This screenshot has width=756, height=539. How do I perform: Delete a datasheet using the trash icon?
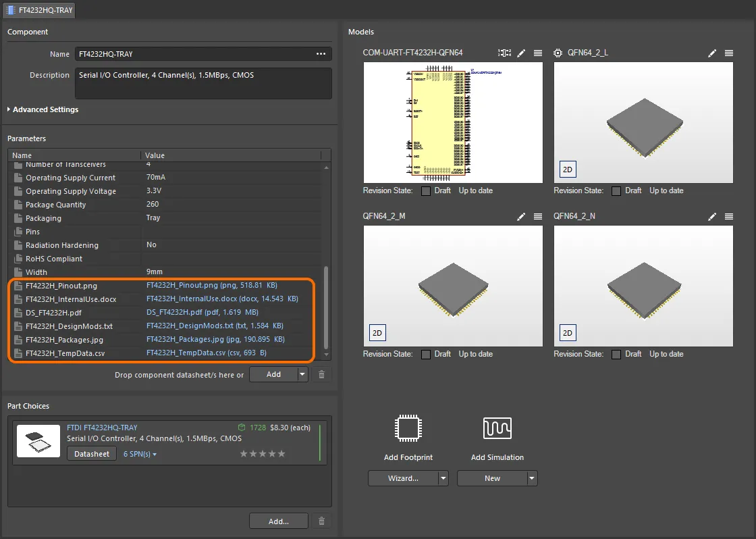tap(321, 374)
